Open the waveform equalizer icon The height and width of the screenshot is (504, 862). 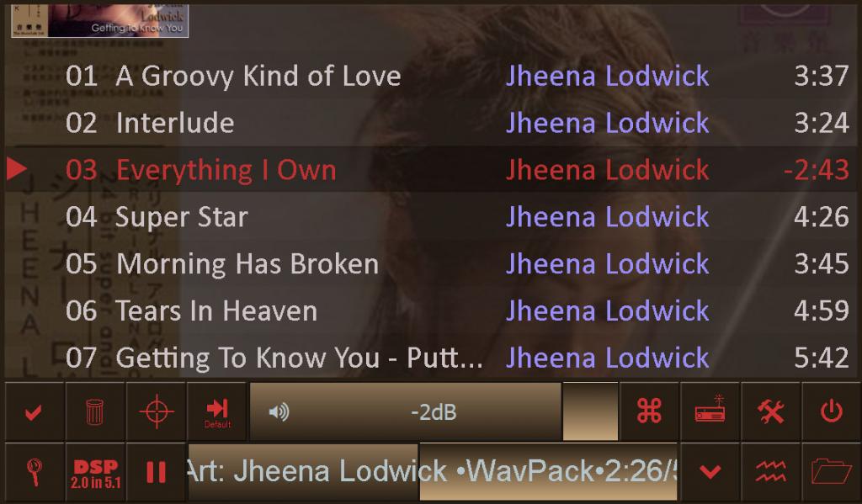tap(771, 472)
